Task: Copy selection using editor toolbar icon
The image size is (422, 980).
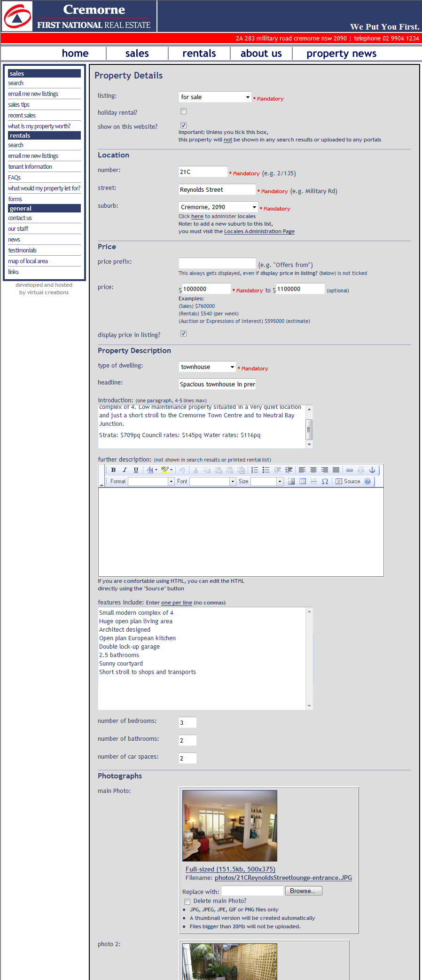Action: pyautogui.click(x=207, y=470)
